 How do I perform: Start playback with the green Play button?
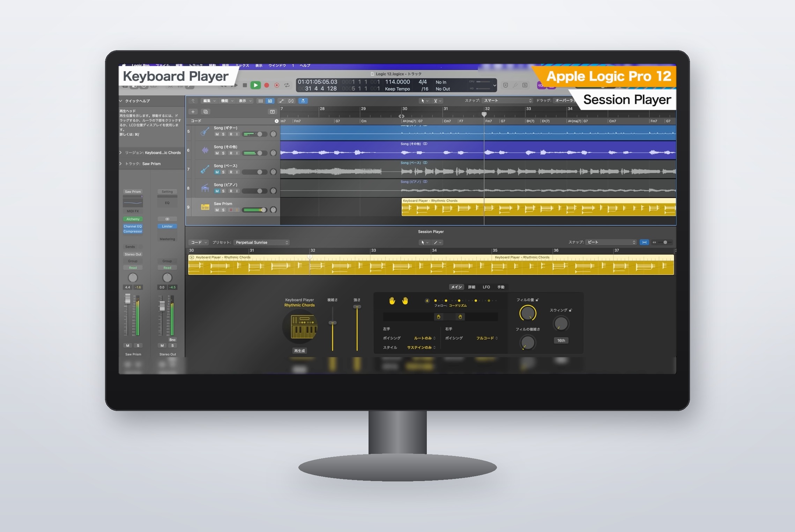pos(255,85)
